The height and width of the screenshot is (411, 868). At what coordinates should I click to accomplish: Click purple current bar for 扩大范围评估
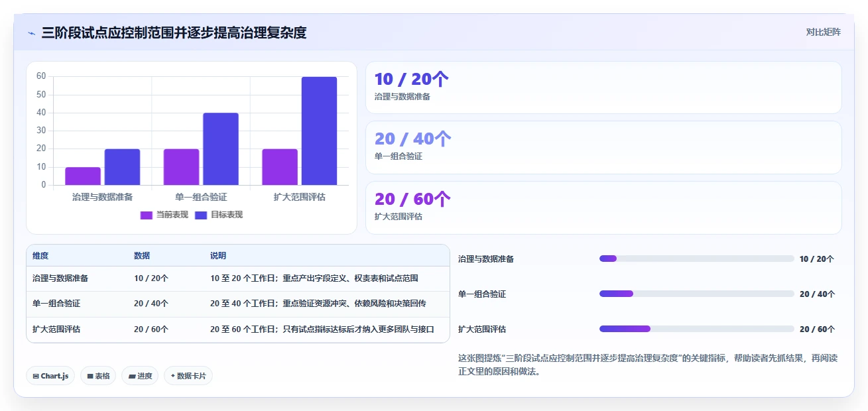tap(280, 167)
